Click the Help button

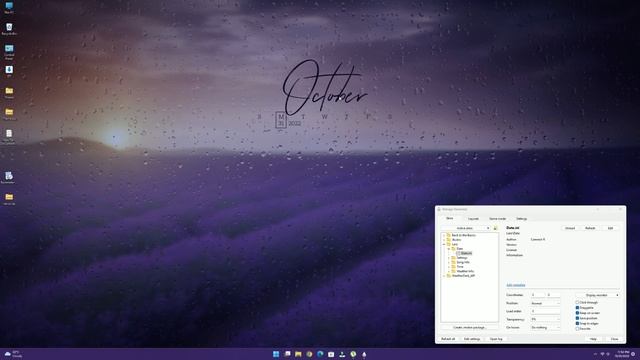pyautogui.click(x=593, y=339)
